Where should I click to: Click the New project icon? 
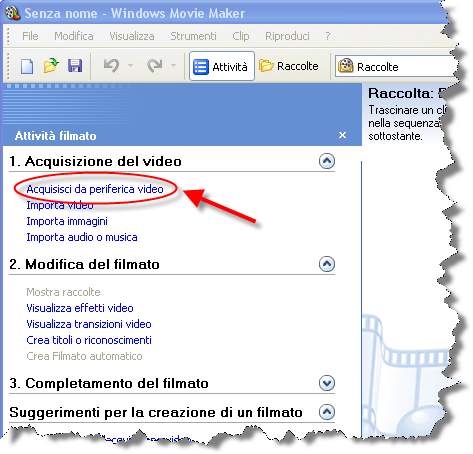coord(27,66)
